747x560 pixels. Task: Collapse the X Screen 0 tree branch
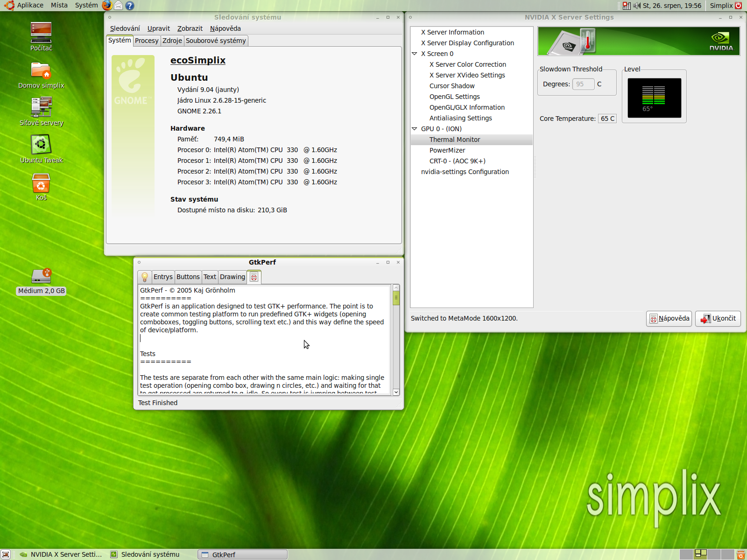pyautogui.click(x=414, y=54)
